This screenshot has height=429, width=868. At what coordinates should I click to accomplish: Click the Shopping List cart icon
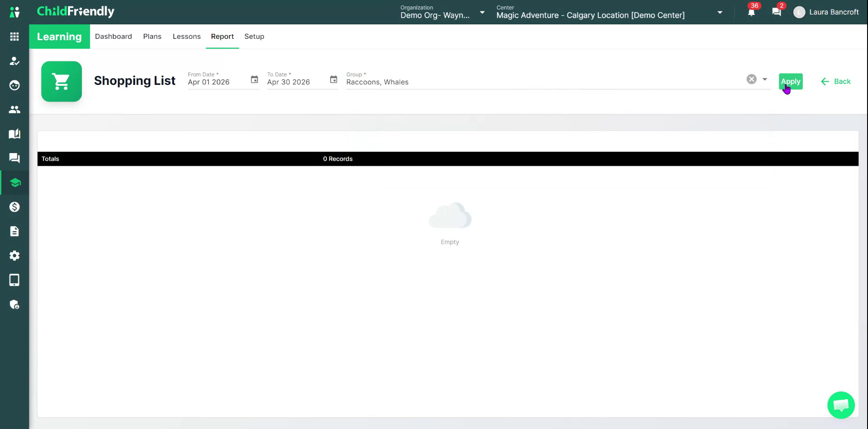click(x=61, y=81)
